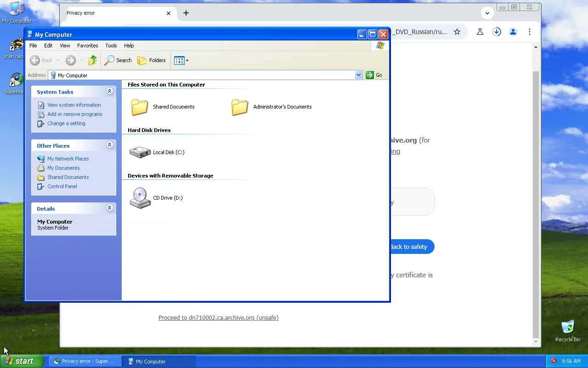Click Proceed to dn710002.ca.archive.org (unsafe) link
Screen dimensions: 588x368
[219, 318]
